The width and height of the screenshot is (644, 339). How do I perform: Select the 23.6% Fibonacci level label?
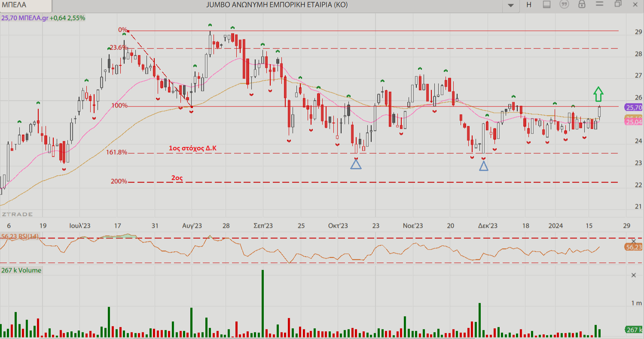pyautogui.click(x=118, y=47)
